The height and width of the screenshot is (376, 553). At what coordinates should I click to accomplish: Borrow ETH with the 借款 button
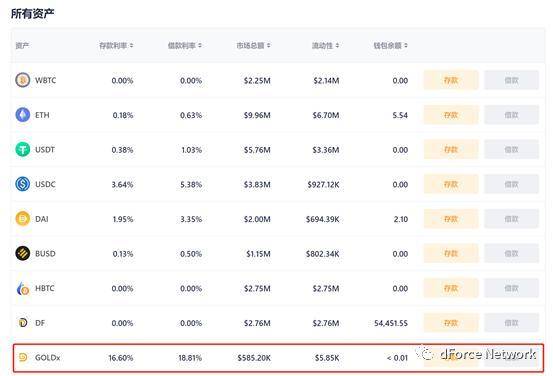point(511,115)
